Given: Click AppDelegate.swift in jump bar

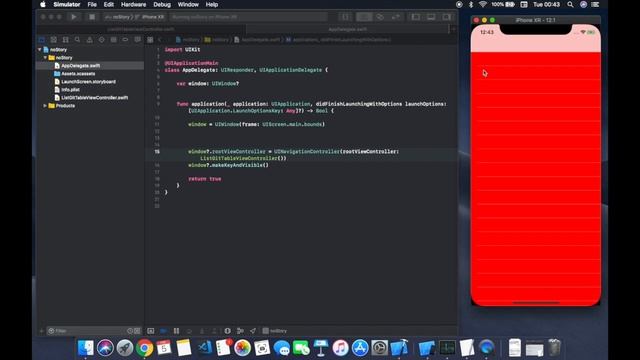Looking at the screenshot, I should (x=257, y=40).
